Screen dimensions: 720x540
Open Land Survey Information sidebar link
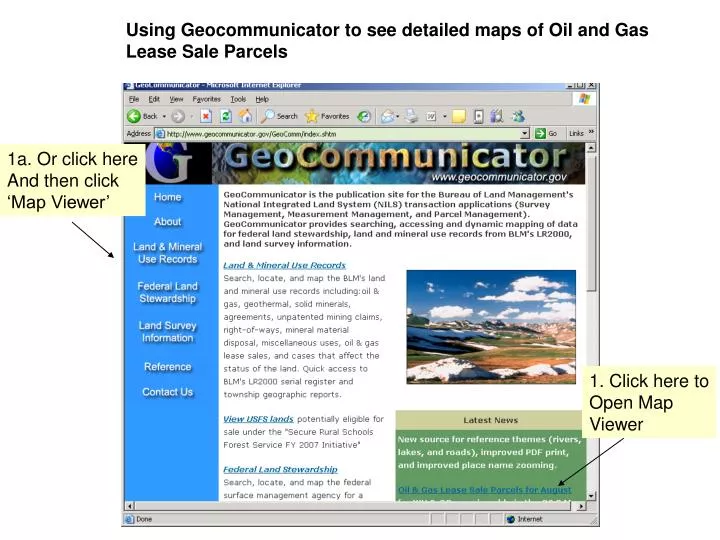tap(168, 332)
